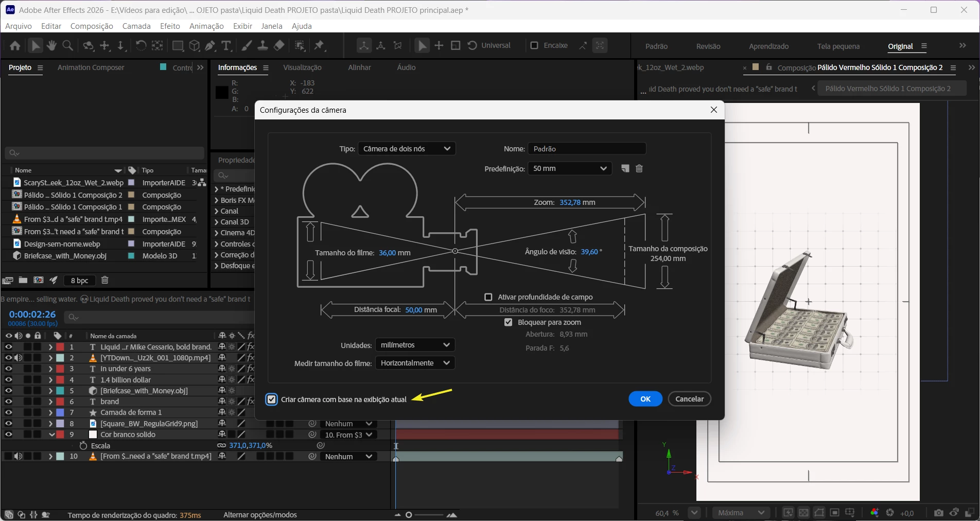Click Cancelar in the camera settings dialog
This screenshot has height=521, width=980.
[x=690, y=399]
